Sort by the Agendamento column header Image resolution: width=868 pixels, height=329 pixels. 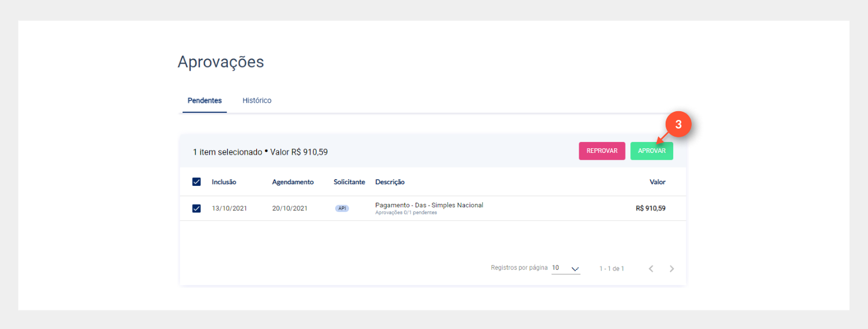coord(293,182)
